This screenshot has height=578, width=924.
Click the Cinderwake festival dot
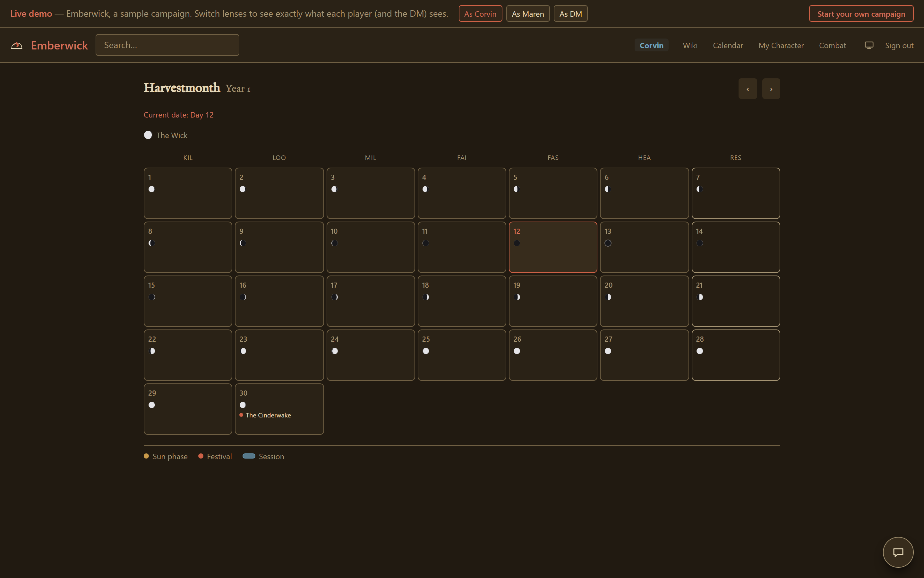(x=241, y=415)
